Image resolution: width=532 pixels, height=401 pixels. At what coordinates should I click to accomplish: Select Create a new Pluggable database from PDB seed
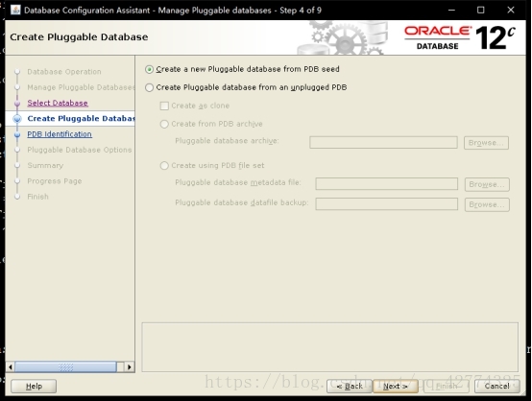[x=149, y=69]
